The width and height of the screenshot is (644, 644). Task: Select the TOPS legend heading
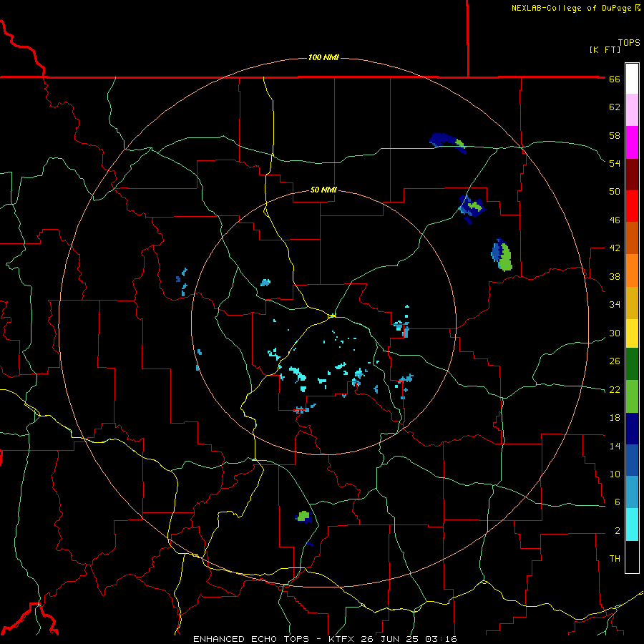tap(629, 43)
